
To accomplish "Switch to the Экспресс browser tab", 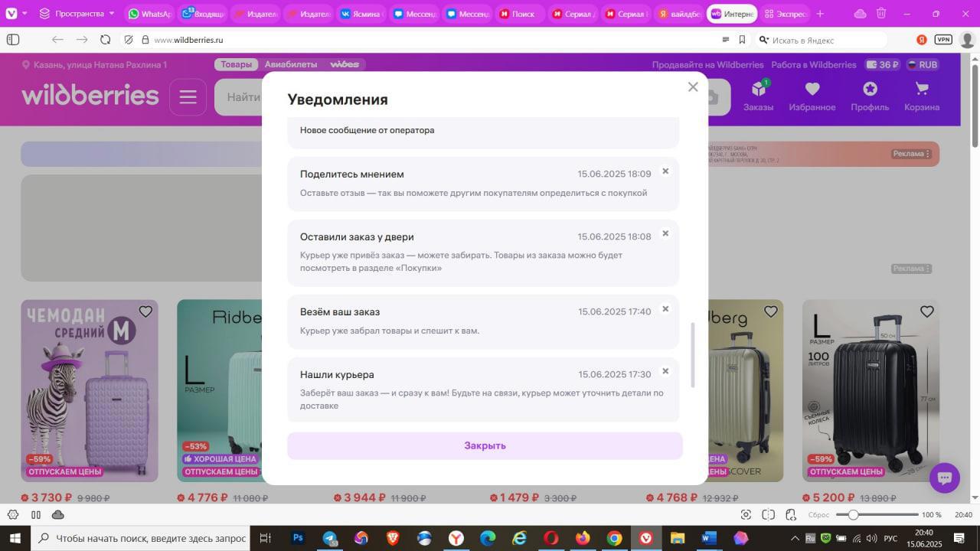I will tap(785, 14).
